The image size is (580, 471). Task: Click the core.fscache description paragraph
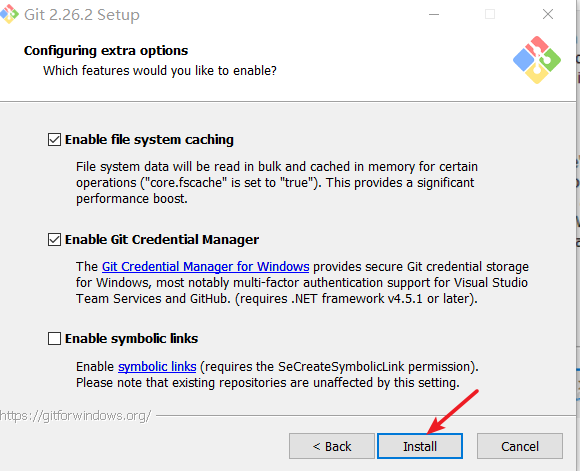pyautogui.click(x=277, y=183)
